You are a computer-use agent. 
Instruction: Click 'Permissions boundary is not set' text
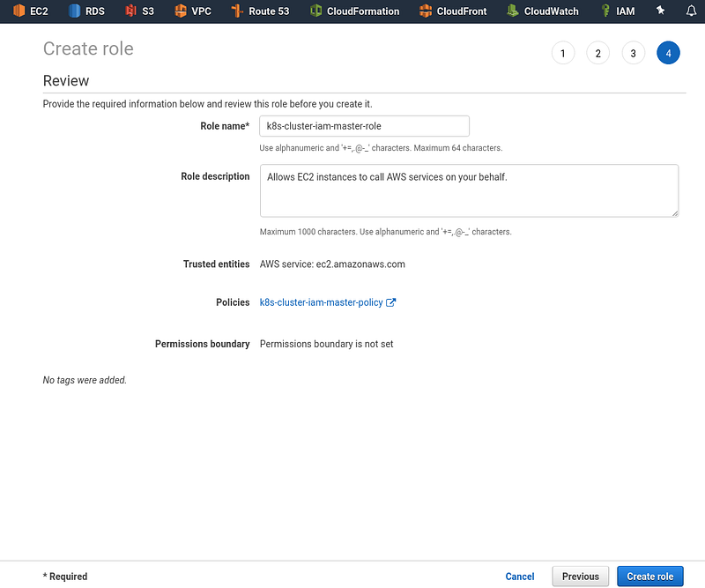pyautogui.click(x=326, y=344)
